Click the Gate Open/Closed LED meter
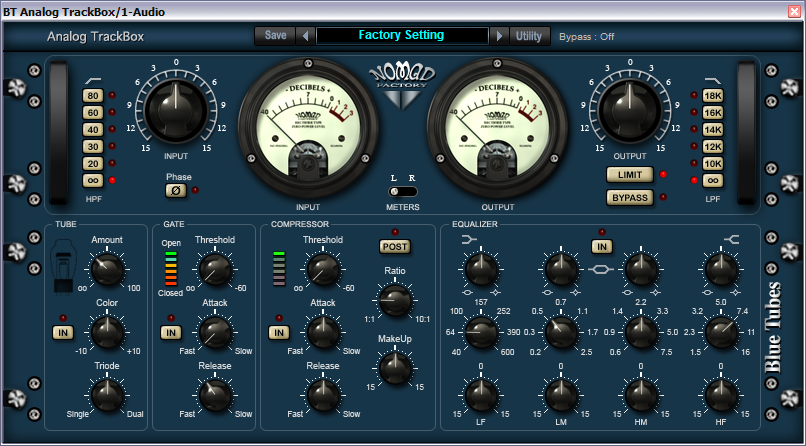 (x=171, y=269)
